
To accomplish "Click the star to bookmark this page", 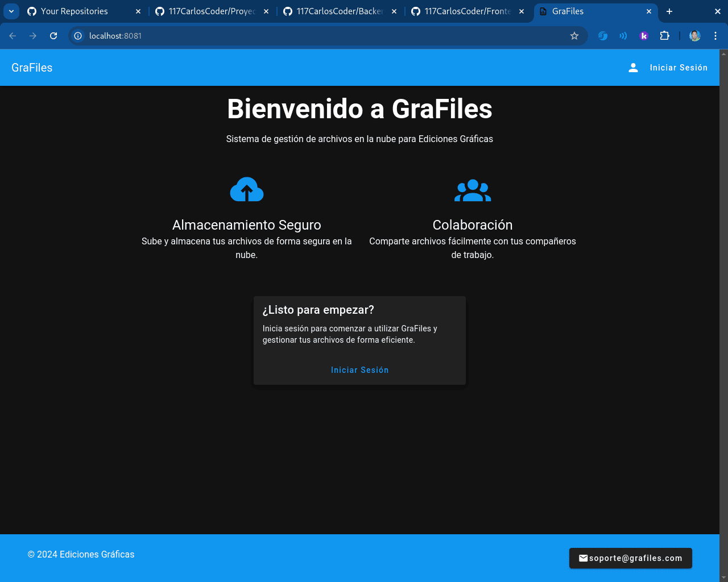I will [x=574, y=35].
